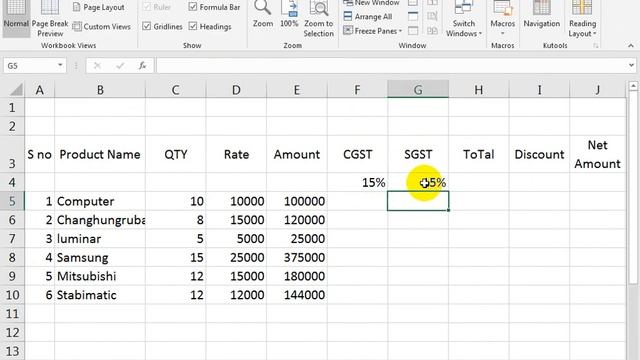Click the Name Box showing G5
Image resolution: width=640 pixels, height=360 pixels.
[29, 66]
